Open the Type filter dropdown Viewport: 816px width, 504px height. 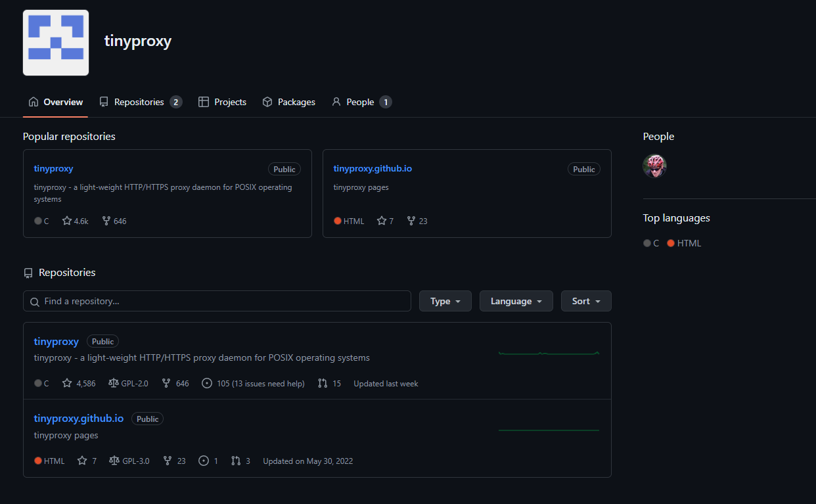click(x=445, y=301)
